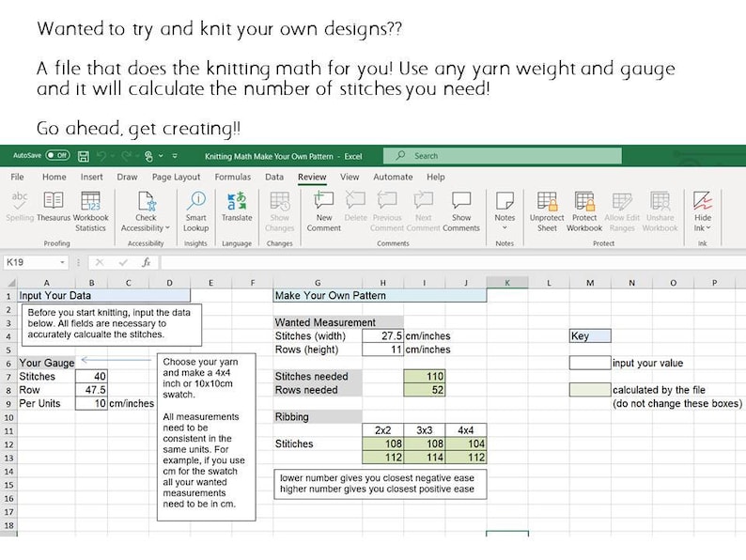The width and height of the screenshot is (746, 560).
Task: Click the formula bar Cancel icon
Action: click(x=100, y=263)
